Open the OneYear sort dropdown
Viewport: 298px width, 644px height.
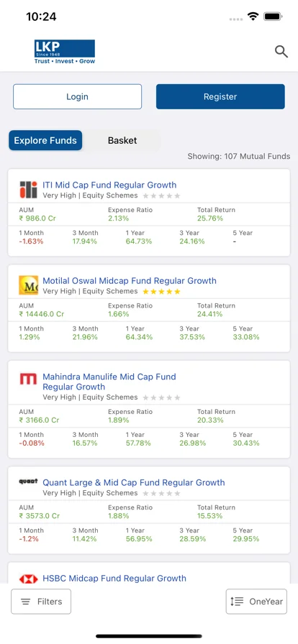[x=256, y=602]
